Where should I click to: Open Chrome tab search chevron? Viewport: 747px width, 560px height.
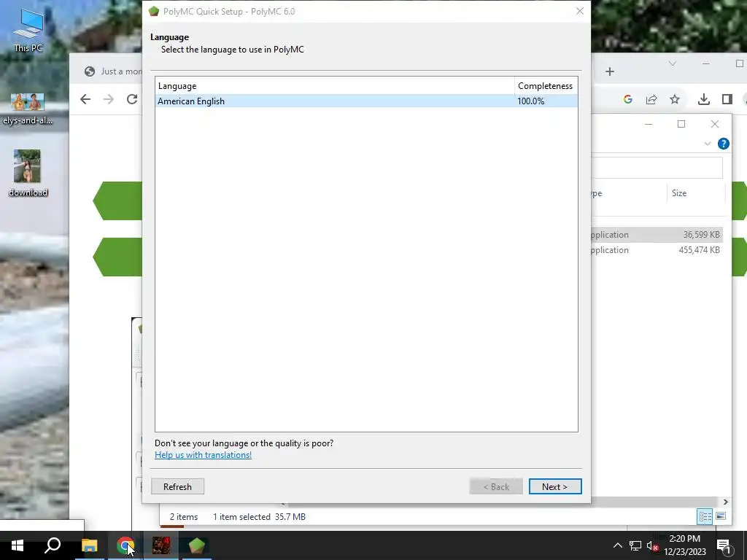pyautogui.click(x=672, y=63)
